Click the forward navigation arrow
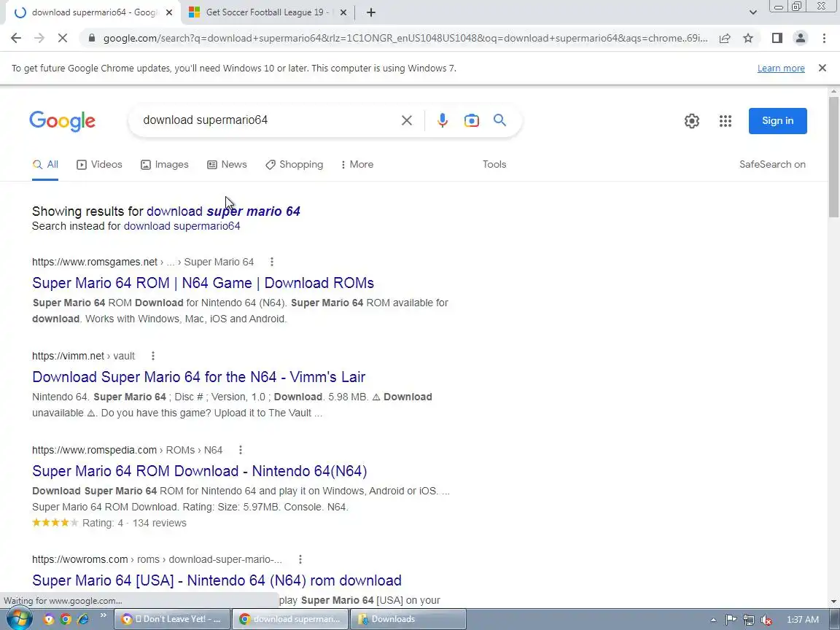840x630 pixels. [x=39, y=38]
